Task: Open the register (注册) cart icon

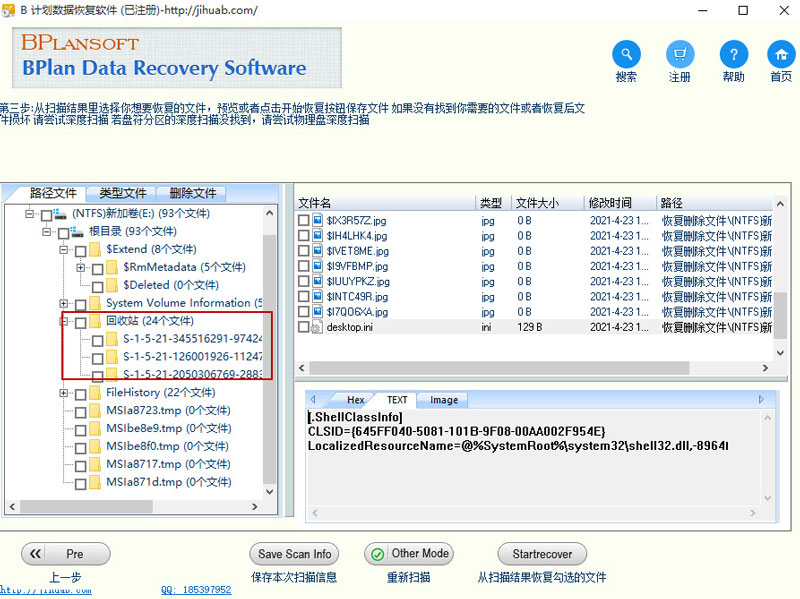Action: [x=680, y=55]
